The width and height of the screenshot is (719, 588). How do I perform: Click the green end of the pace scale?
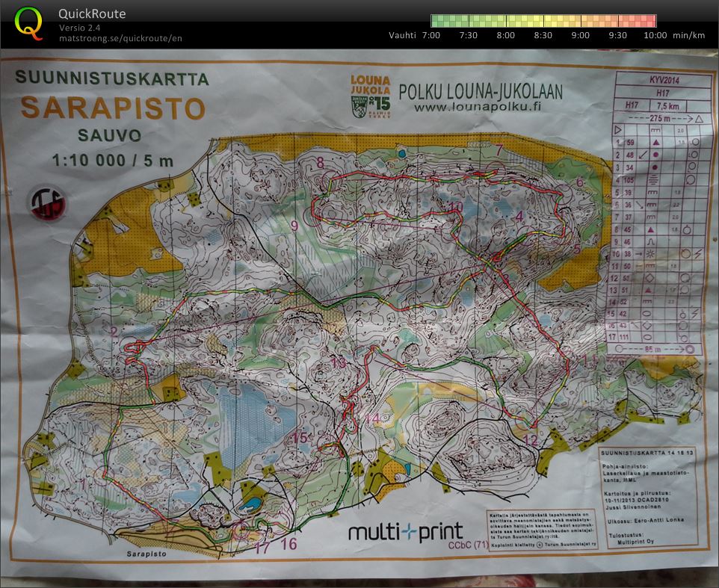coord(436,21)
